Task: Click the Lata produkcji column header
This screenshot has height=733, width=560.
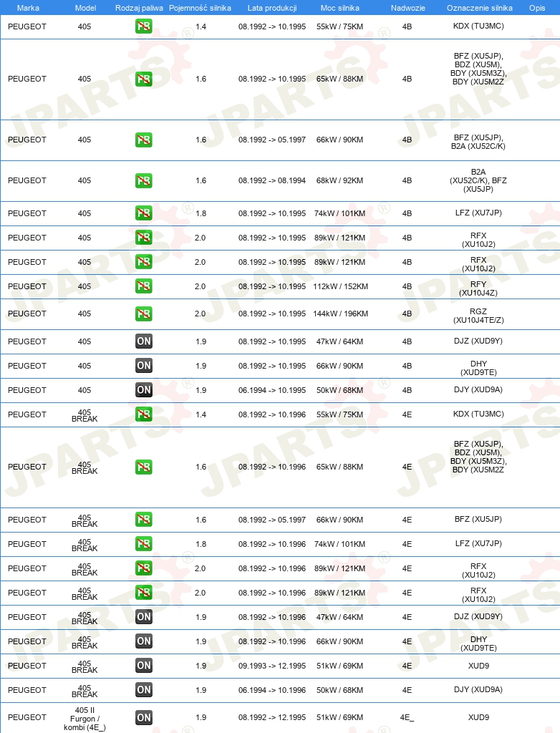Action: click(x=272, y=8)
